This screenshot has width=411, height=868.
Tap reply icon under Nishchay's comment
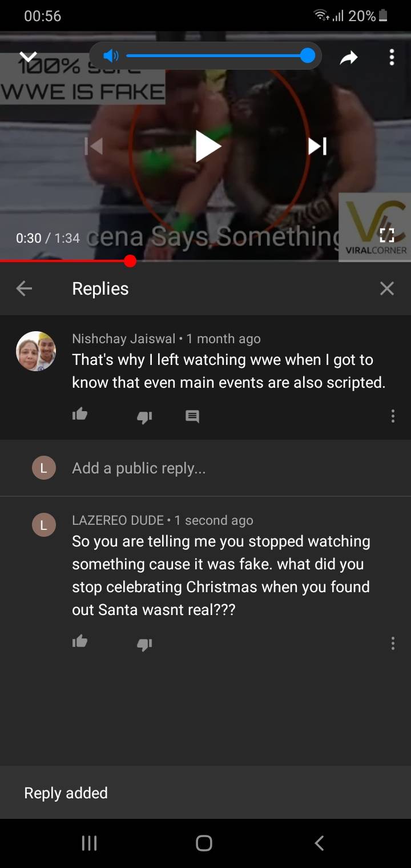192,417
